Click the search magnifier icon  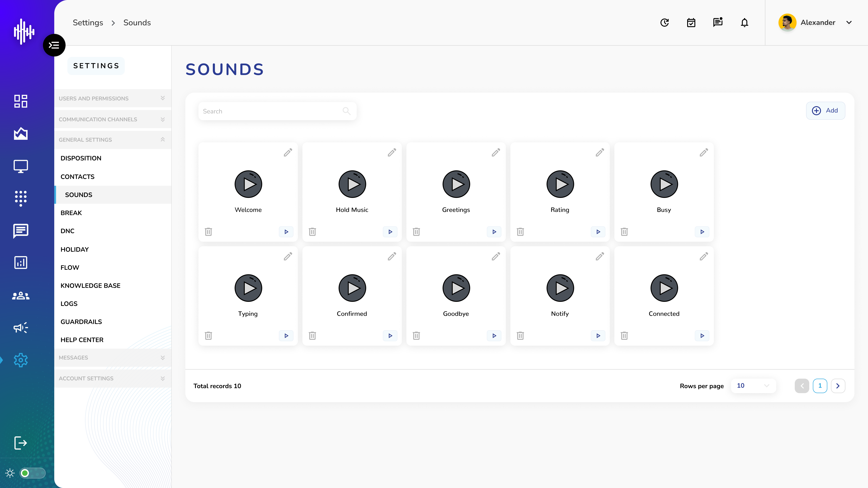click(x=346, y=111)
